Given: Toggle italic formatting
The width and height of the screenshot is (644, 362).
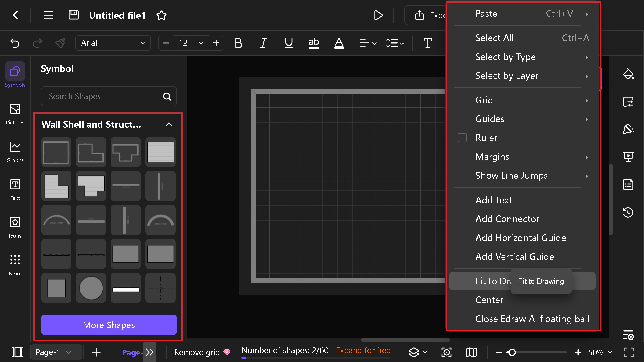Looking at the screenshot, I should pos(263,43).
